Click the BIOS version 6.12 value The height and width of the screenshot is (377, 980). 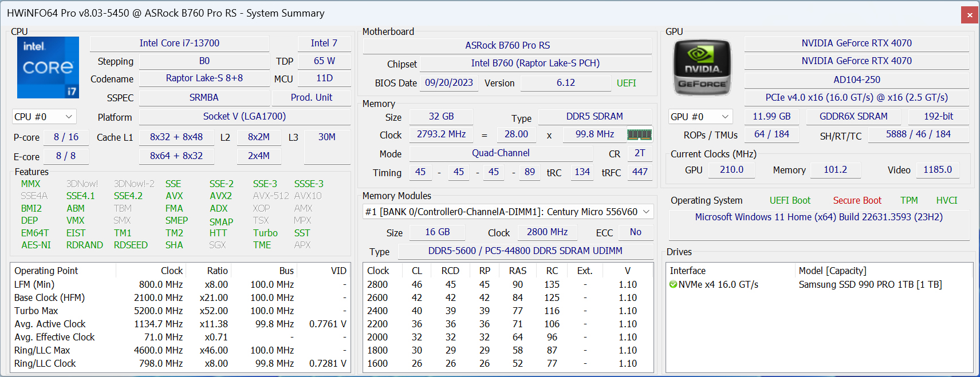tap(566, 83)
